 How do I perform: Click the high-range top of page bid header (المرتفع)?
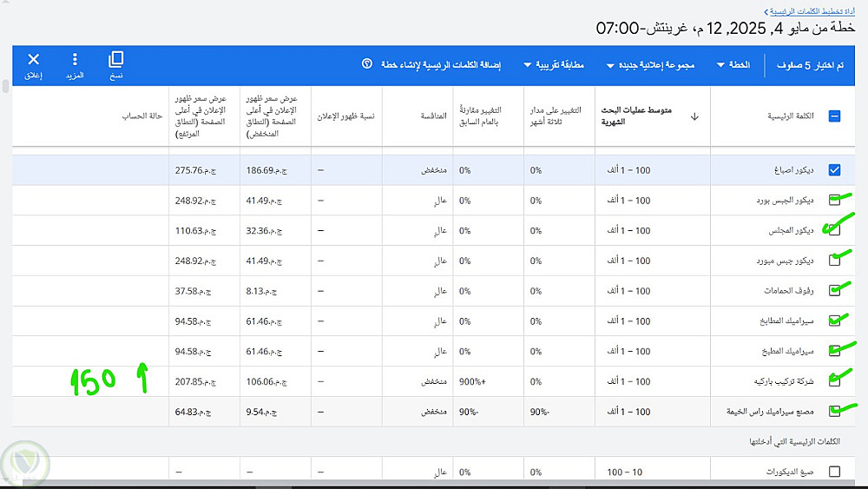point(201,116)
